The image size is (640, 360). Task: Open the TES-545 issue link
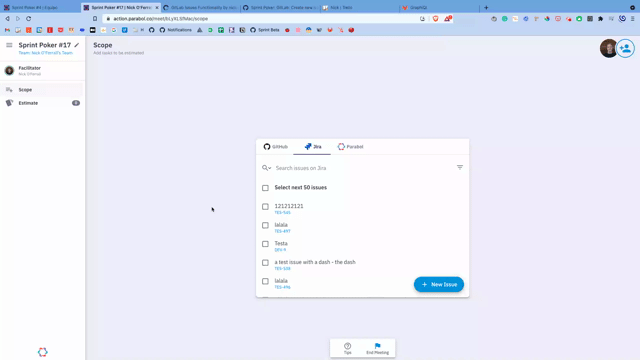coord(282,213)
